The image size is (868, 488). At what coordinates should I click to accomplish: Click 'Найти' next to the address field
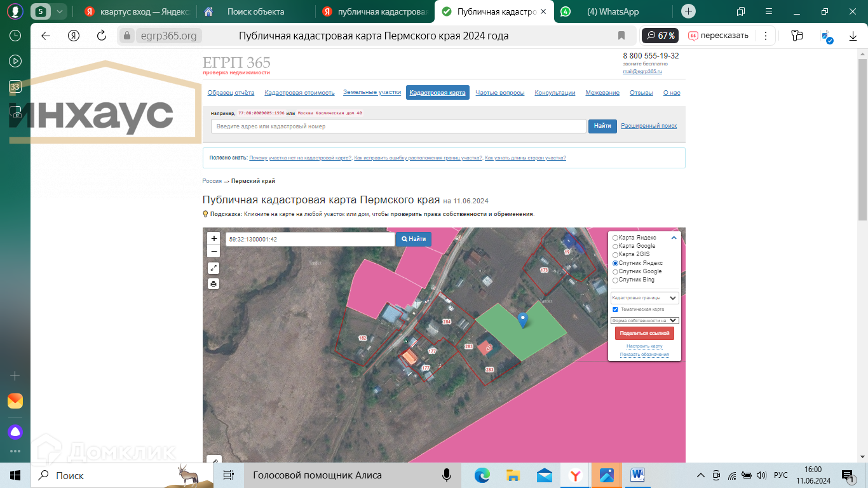[x=603, y=126]
